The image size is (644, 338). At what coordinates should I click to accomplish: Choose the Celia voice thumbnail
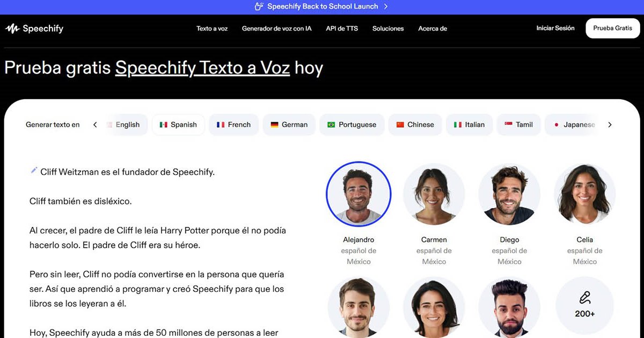(x=585, y=194)
